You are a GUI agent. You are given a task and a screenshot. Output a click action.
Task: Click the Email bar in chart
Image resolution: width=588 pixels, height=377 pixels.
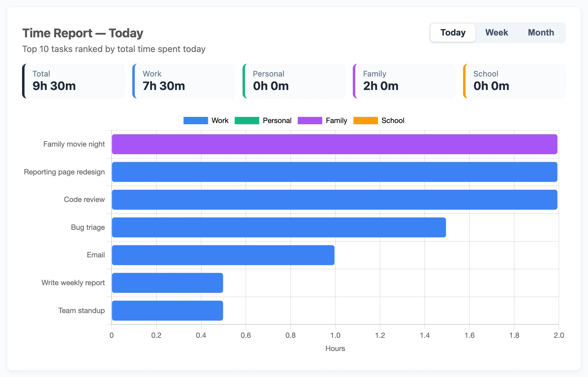click(x=223, y=255)
